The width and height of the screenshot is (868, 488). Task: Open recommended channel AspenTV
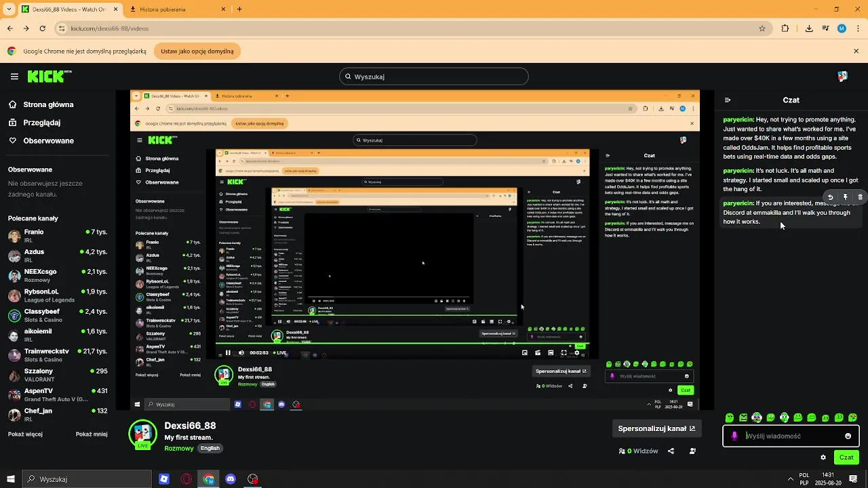pos(58,394)
